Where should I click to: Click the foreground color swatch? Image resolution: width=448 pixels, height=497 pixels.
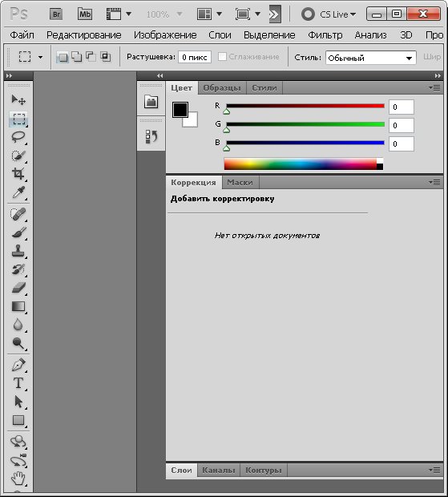tap(180, 110)
